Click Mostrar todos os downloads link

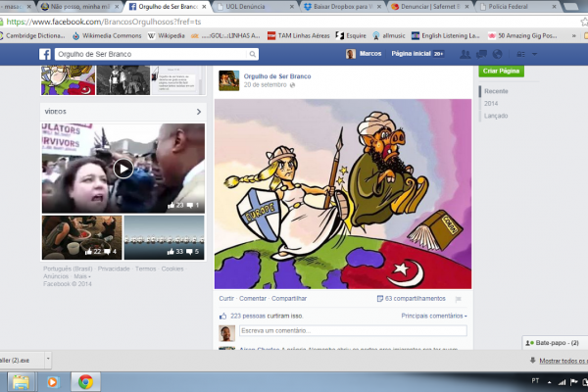pos(563,361)
